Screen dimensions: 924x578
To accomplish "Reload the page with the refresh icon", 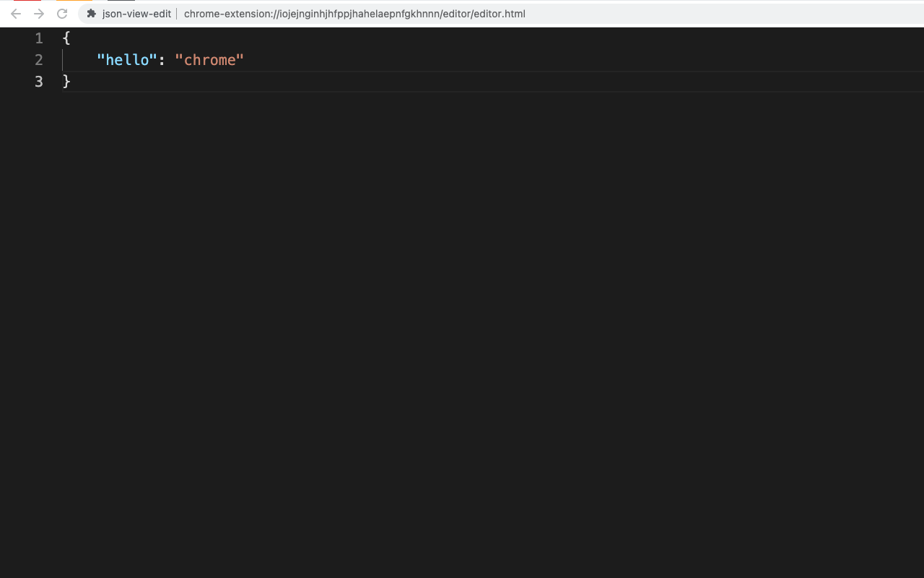I will 62,14.
